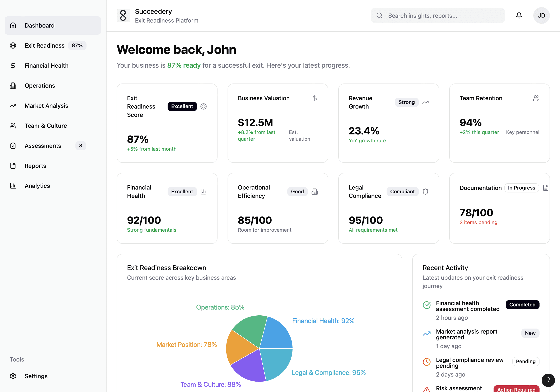The image size is (560, 392).
Task: Click the search magnifier icon
Action: point(379,16)
